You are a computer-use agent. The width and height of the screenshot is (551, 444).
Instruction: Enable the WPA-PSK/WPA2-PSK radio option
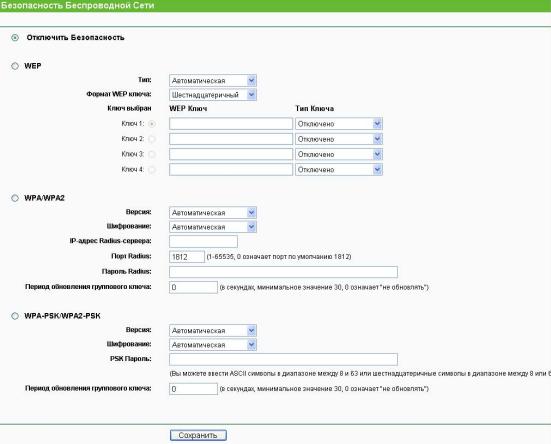[15, 316]
